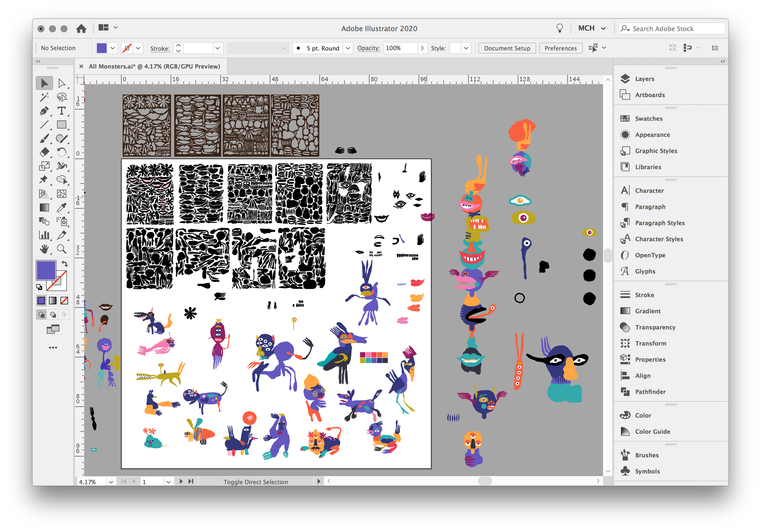Select the Type tool
The image size is (761, 532).
62,111
